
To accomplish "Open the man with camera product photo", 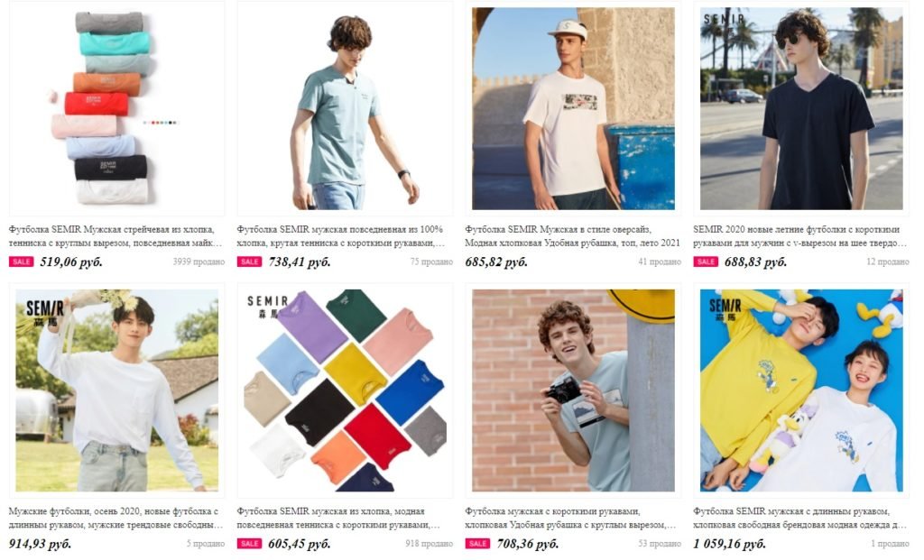I will [x=573, y=390].
